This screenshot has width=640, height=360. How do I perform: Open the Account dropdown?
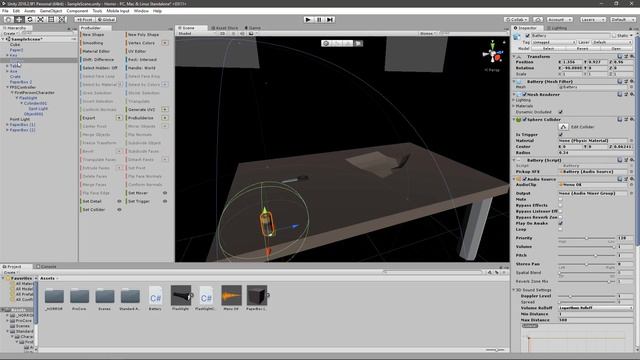point(560,19)
